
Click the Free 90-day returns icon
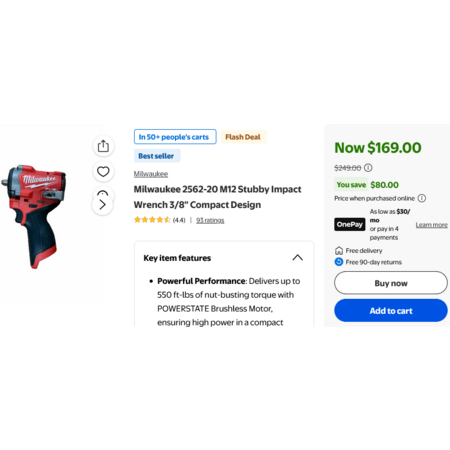(339, 262)
